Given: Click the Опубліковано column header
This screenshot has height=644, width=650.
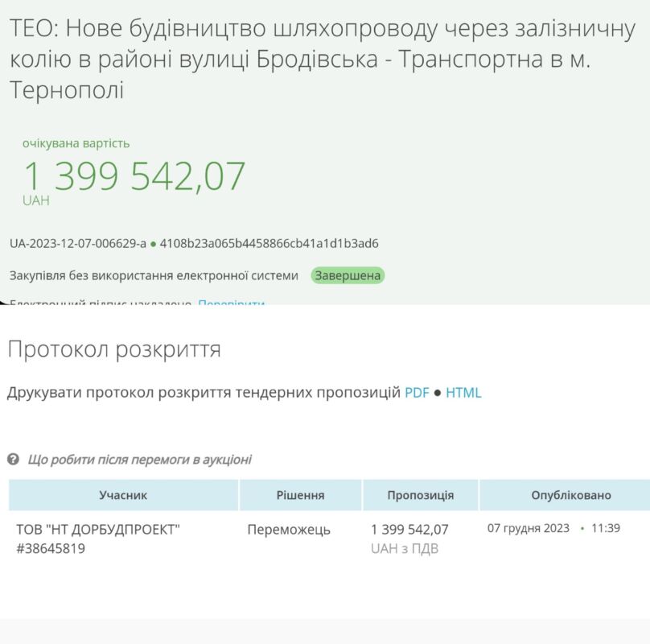Looking at the screenshot, I should (571, 495).
